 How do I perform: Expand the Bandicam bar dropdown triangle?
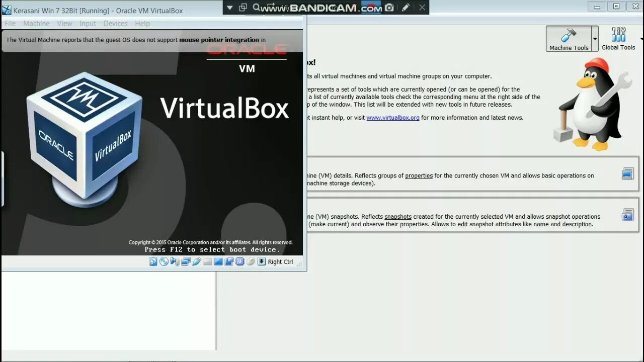click(x=229, y=8)
